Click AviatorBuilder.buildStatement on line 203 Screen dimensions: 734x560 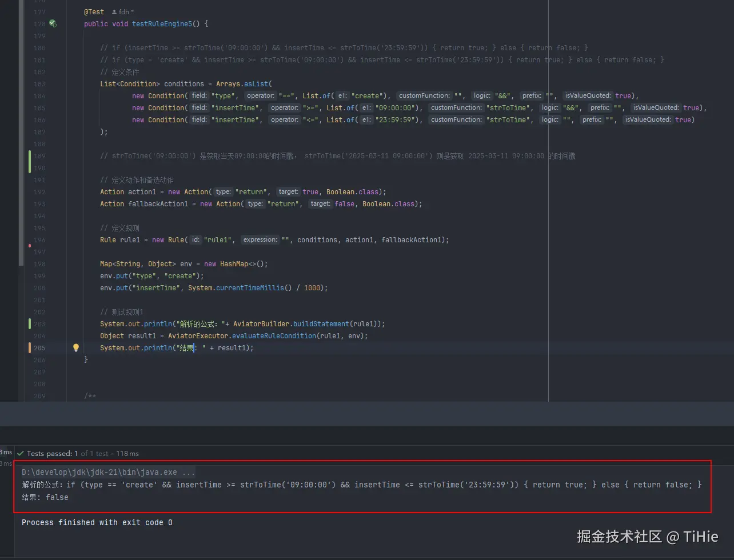[291, 323]
